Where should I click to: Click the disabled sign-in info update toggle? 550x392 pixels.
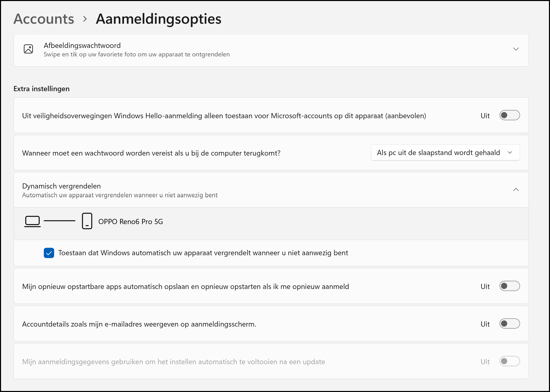510,361
